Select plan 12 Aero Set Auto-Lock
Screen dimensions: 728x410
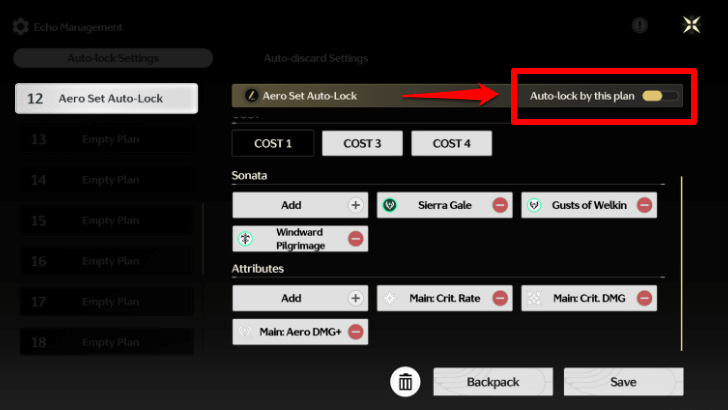point(107,98)
